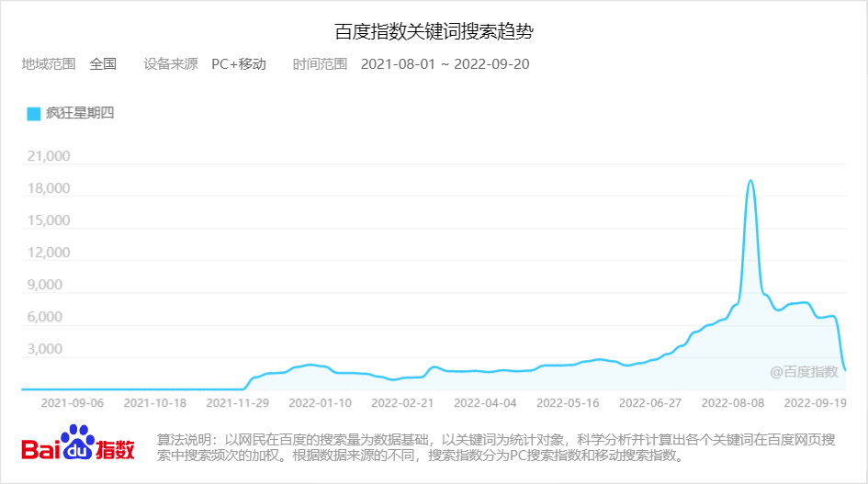This screenshot has height=484, width=868.
Task: Click the 疯狂星期四 legend label
Action: click(x=80, y=113)
